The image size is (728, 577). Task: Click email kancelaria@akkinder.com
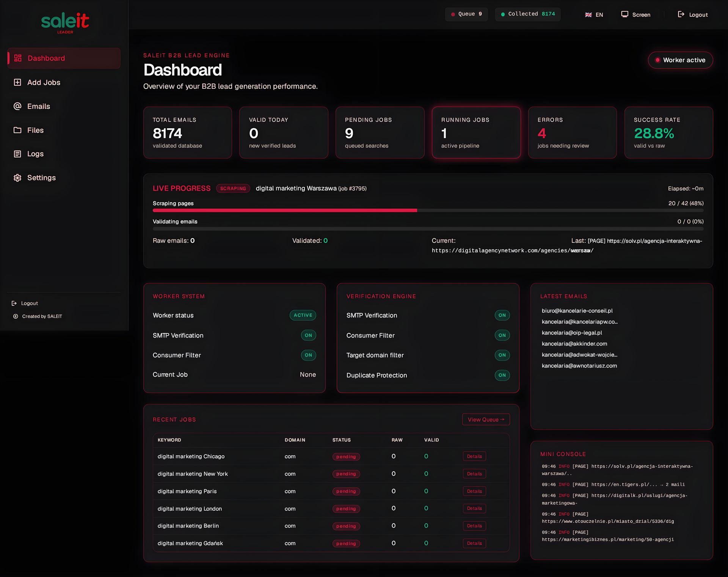574,344
